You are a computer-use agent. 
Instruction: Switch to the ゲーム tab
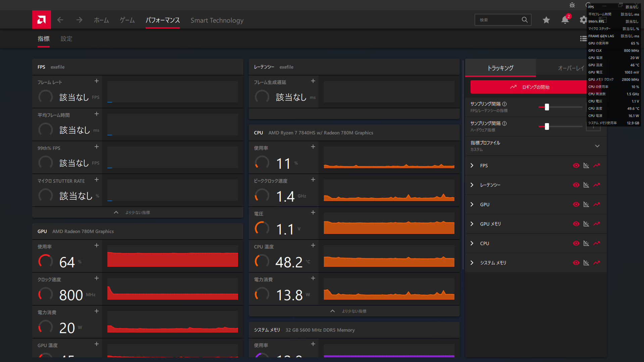coord(127,20)
